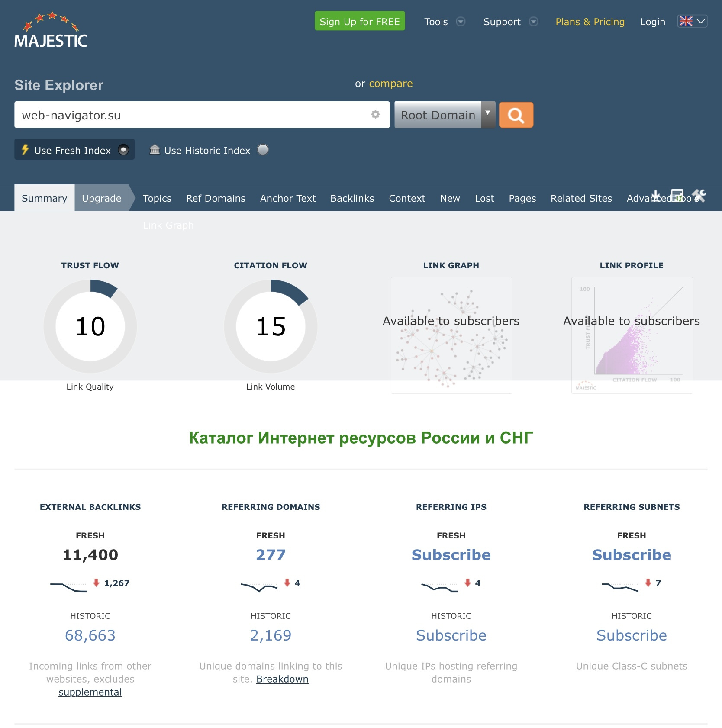
Task: Open the Upgrade tab
Action: (x=102, y=198)
